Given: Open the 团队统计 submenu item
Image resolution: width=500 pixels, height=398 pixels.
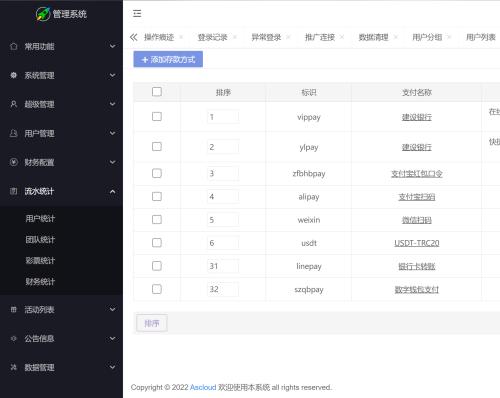Looking at the screenshot, I should pos(40,239).
